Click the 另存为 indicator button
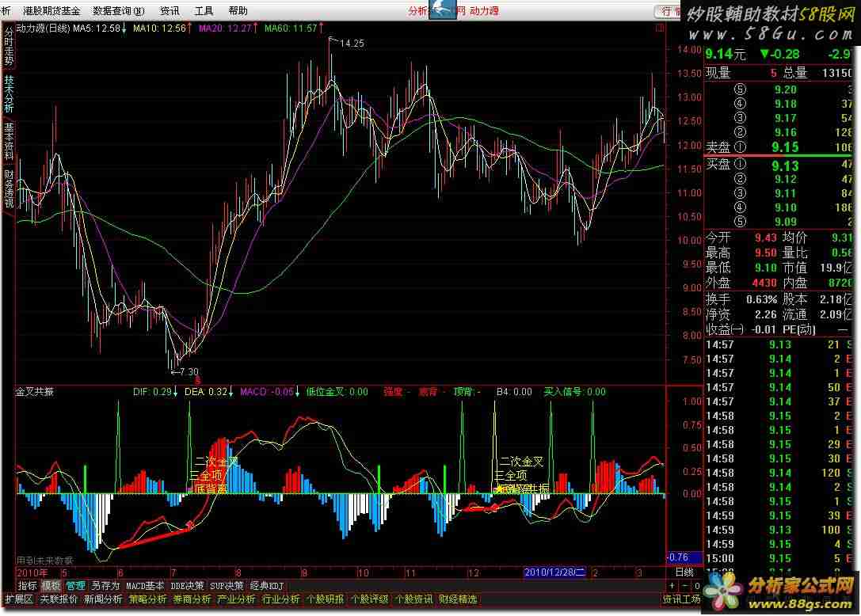861x616 pixels. click(x=105, y=586)
